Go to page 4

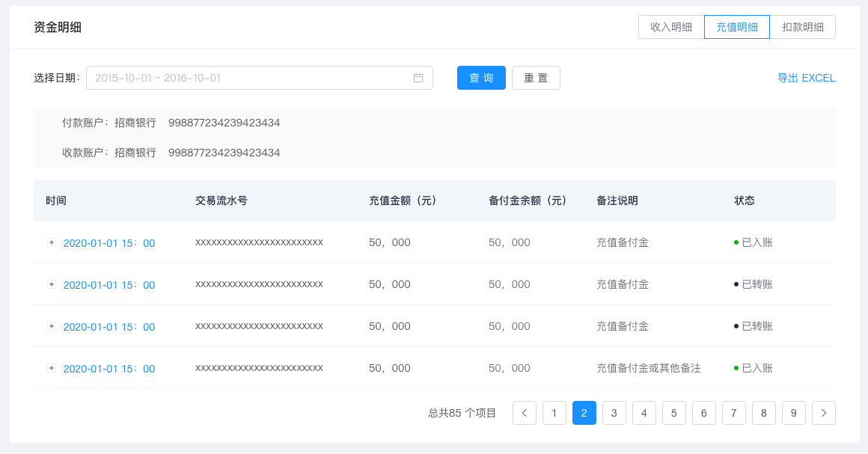tap(644, 413)
